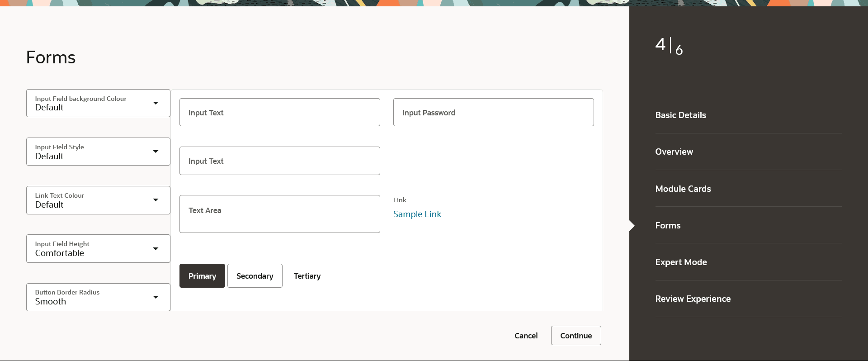Viewport: 868px width, 361px height.
Task: Open Input Field background Colour dropdown
Action: coord(98,103)
